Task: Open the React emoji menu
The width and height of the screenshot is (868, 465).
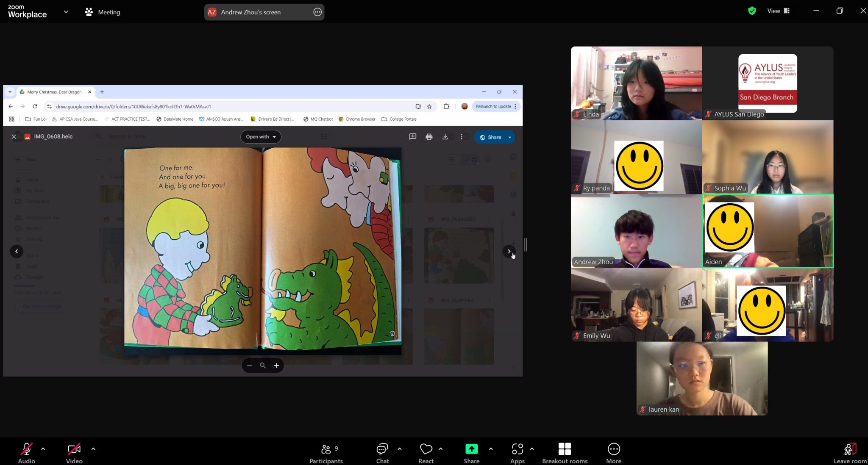Action: click(426, 452)
